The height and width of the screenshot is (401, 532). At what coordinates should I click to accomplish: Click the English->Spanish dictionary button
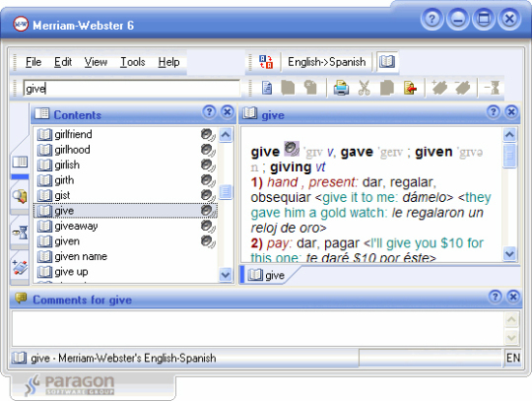tap(326, 62)
